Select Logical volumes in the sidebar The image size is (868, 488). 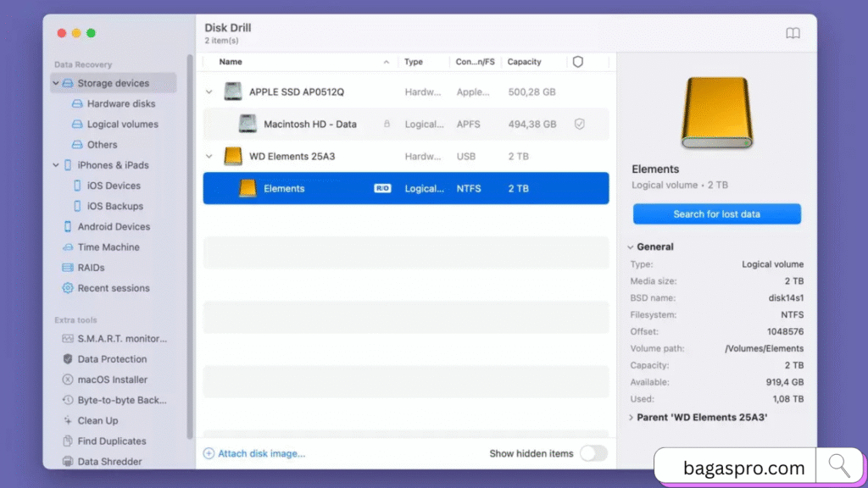122,125
